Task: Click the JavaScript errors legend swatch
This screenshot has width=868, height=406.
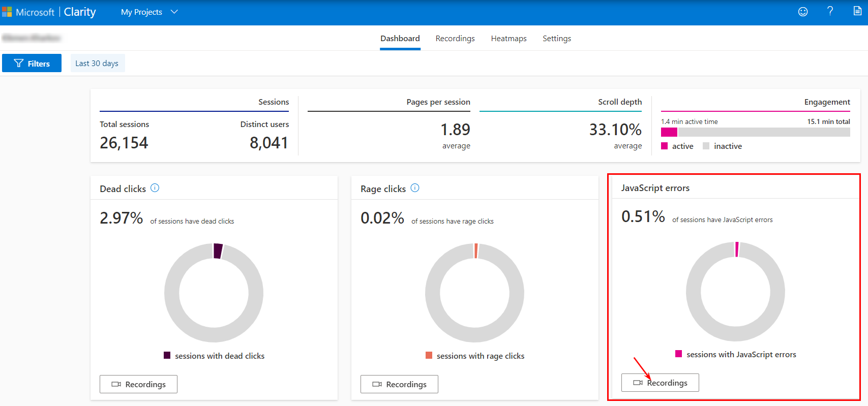Action: [678, 354]
